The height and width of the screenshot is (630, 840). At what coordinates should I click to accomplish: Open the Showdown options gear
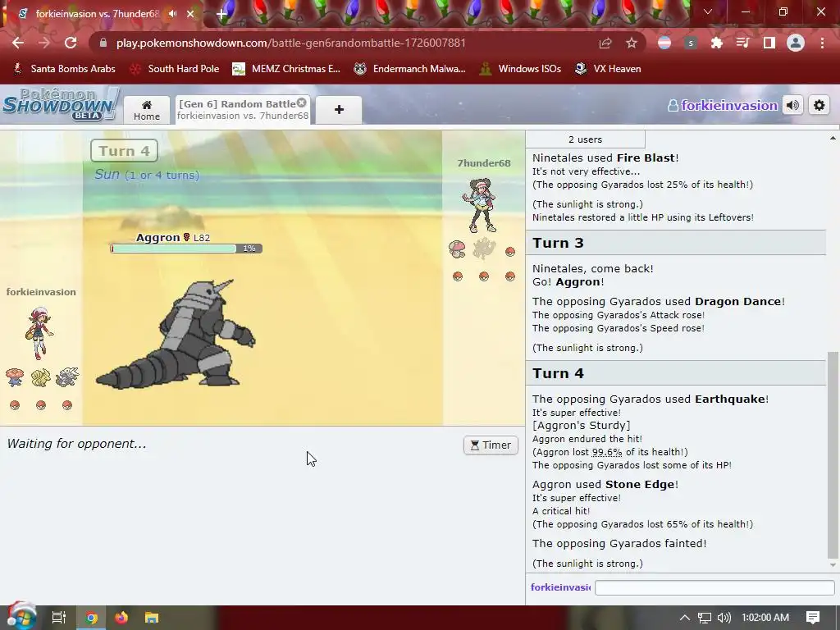tap(819, 106)
